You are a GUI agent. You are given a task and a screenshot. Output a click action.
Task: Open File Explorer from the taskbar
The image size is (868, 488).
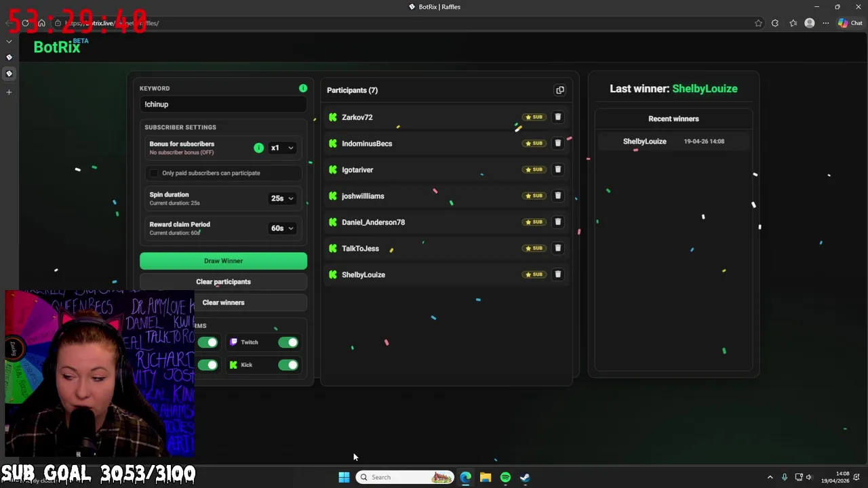coord(486,477)
